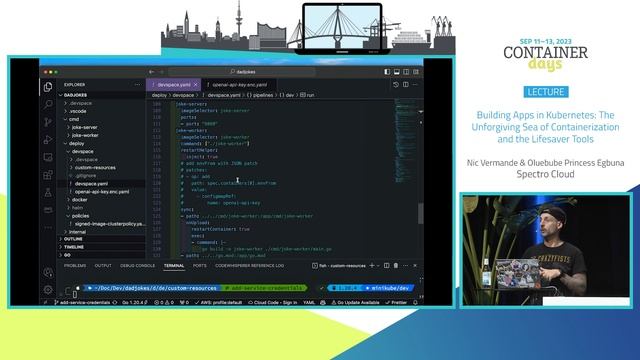
Task: Open the PORTS panel tab
Action: pyautogui.click(x=200, y=266)
